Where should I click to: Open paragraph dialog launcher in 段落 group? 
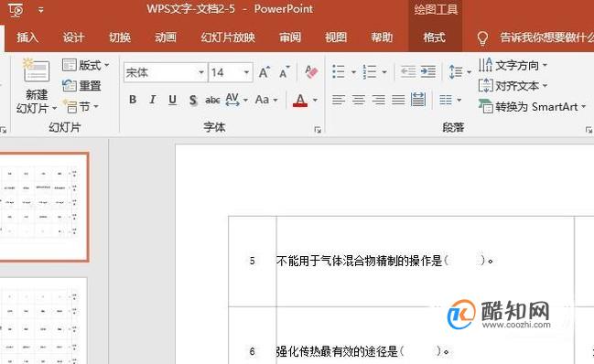pos(589,130)
